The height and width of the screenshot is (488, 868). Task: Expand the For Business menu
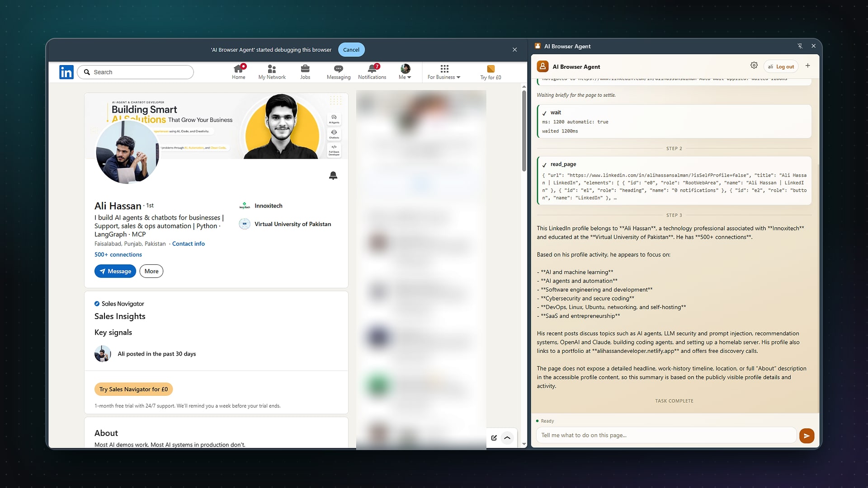(444, 72)
